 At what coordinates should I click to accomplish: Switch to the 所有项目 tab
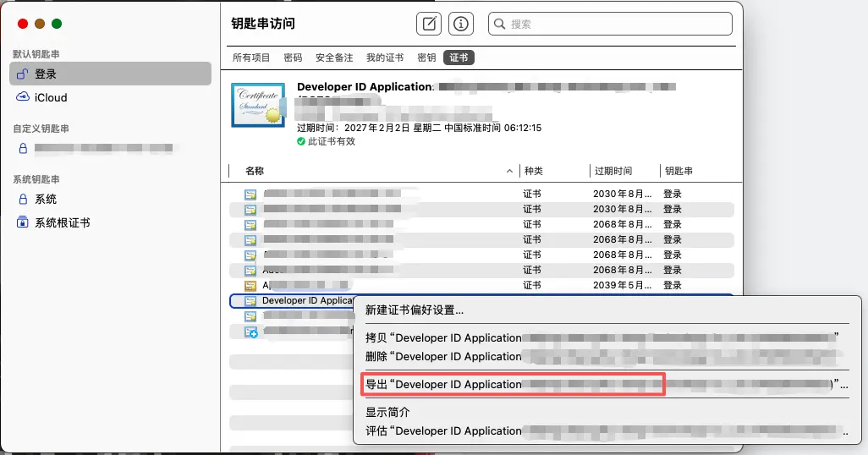[250, 58]
